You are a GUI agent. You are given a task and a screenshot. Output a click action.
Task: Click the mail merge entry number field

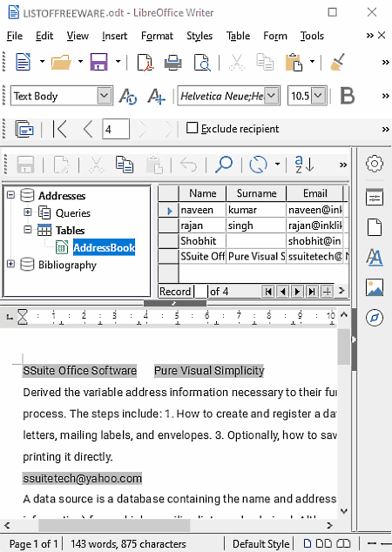pyautogui.click(x=116, y=129)
